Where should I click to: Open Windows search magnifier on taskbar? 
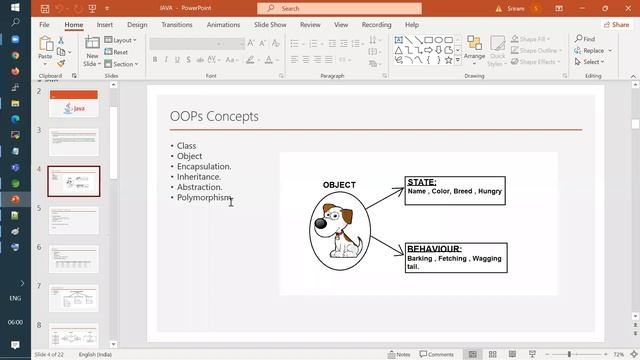[x=15, y=22]
